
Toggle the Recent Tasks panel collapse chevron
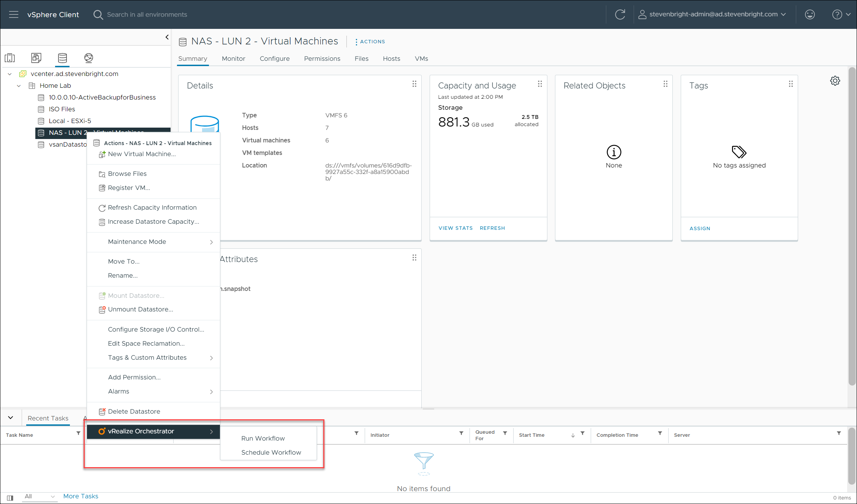pyautogui.click(x=11, y=417)
